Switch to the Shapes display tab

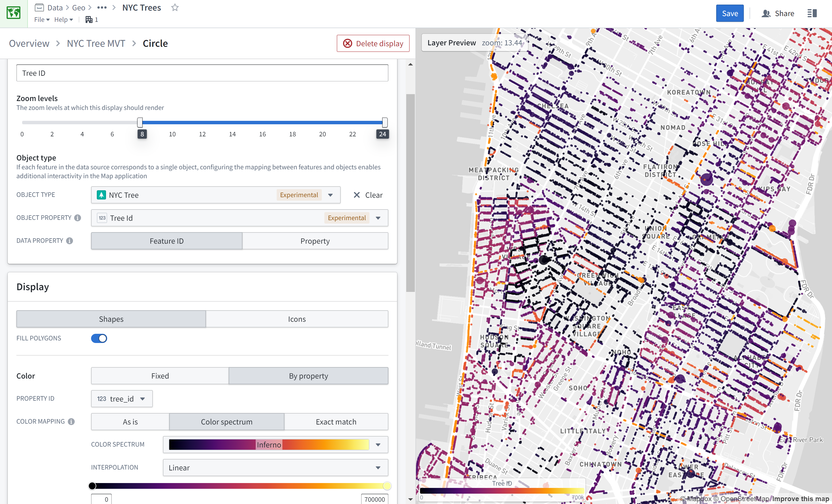pyautogui.click(x=111, y=319)
